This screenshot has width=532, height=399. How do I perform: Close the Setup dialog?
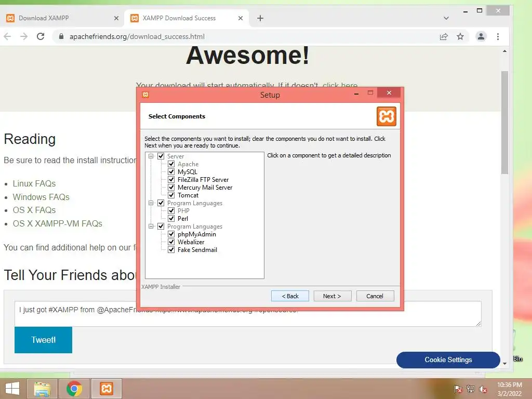point(389,92)
